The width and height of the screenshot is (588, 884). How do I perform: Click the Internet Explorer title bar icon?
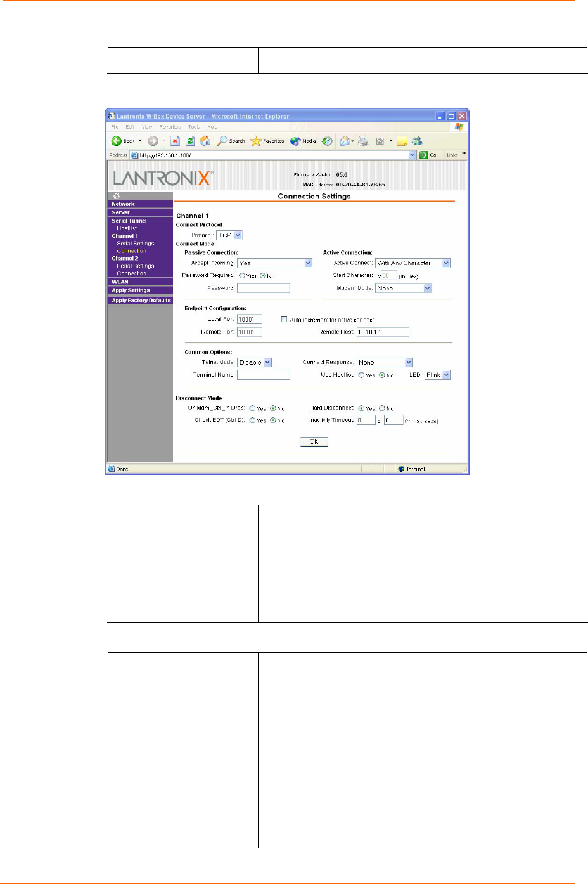pos(112,116)
